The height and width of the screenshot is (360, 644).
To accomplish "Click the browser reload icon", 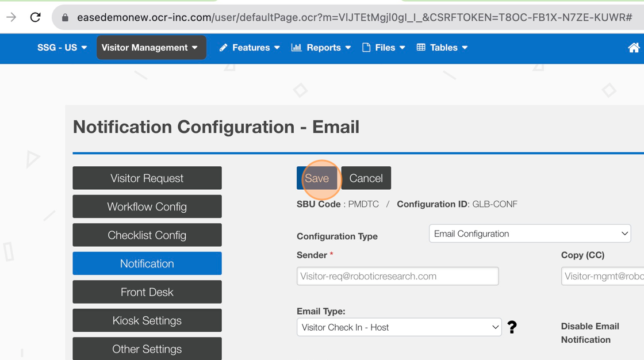I will (x=36, y=17).
